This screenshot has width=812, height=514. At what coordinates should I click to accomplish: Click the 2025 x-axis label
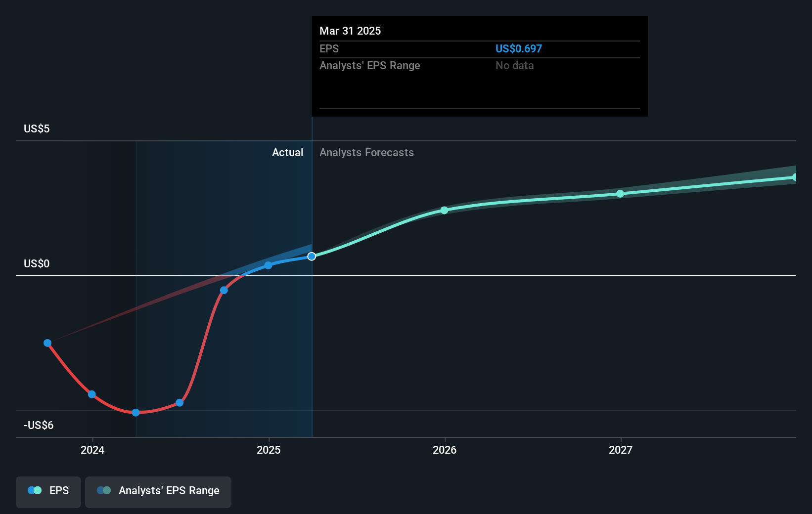(269, 450)
